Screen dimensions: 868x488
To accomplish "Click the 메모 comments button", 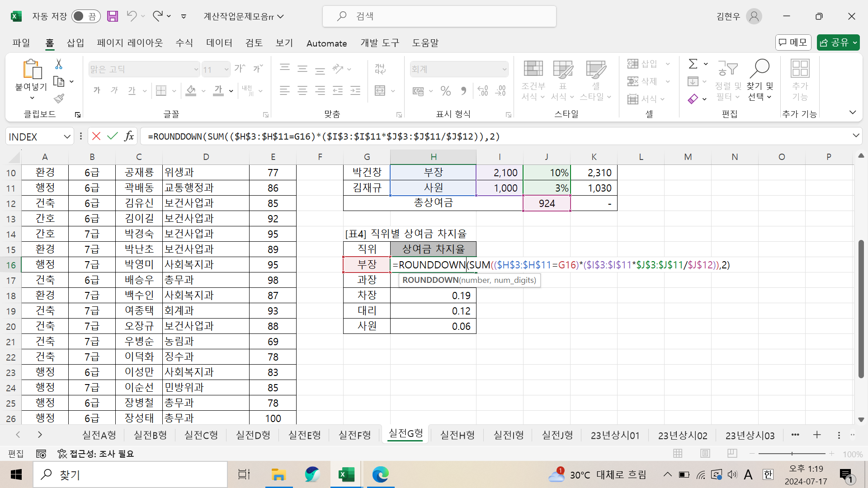I will coord(793,42).
